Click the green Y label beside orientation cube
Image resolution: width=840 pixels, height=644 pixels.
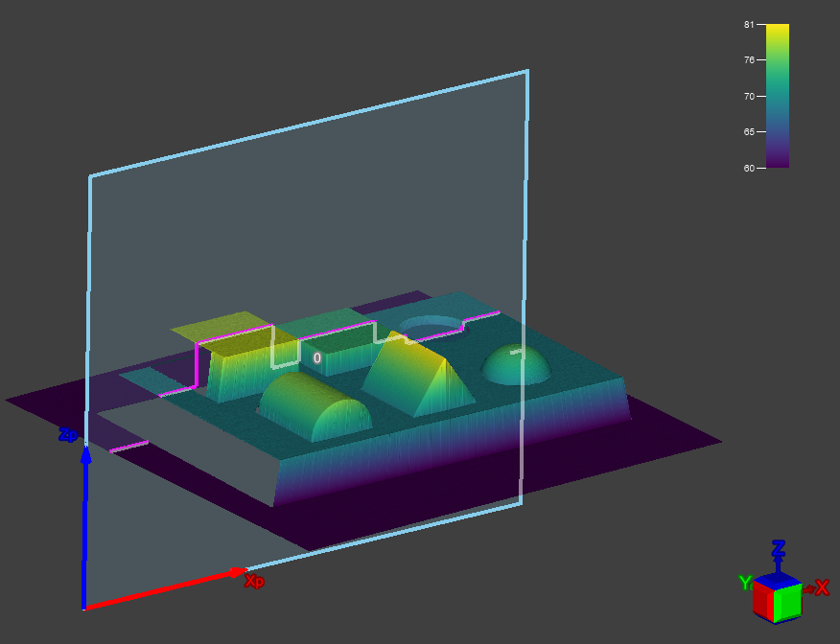pyautogui.click(x=744, y=583)
